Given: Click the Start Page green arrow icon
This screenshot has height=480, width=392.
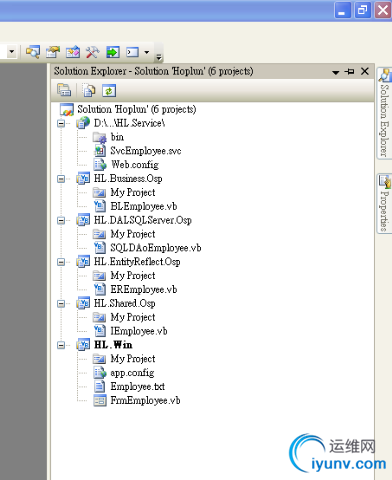Looking at the screenshot, I should pyautogui.click(x=113, y=52).
